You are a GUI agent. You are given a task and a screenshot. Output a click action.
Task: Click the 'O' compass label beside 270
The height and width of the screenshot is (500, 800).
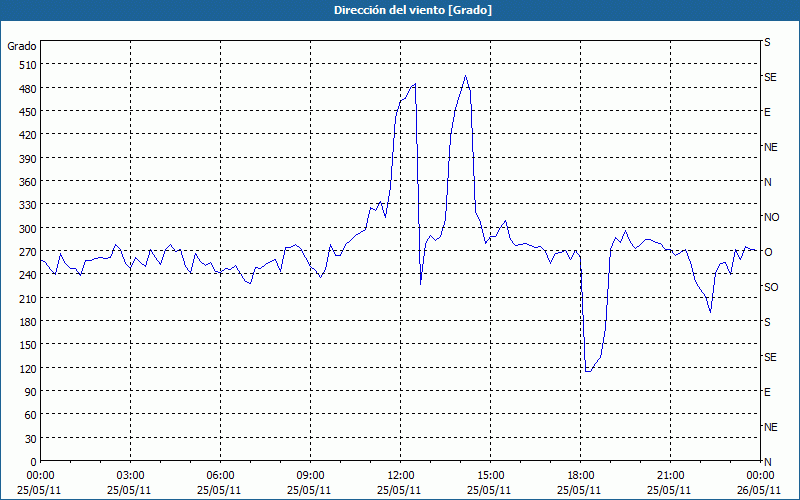pyautogui.click(x=768, y=252)
